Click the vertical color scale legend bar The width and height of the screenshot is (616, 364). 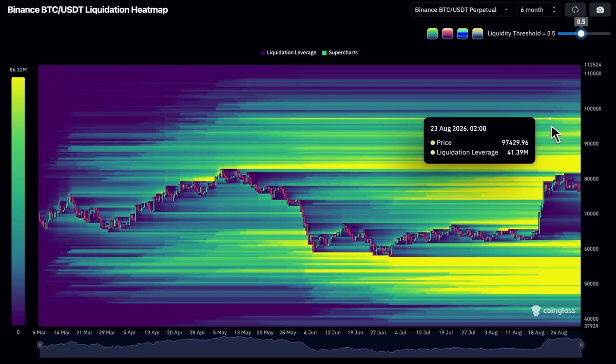18,201
